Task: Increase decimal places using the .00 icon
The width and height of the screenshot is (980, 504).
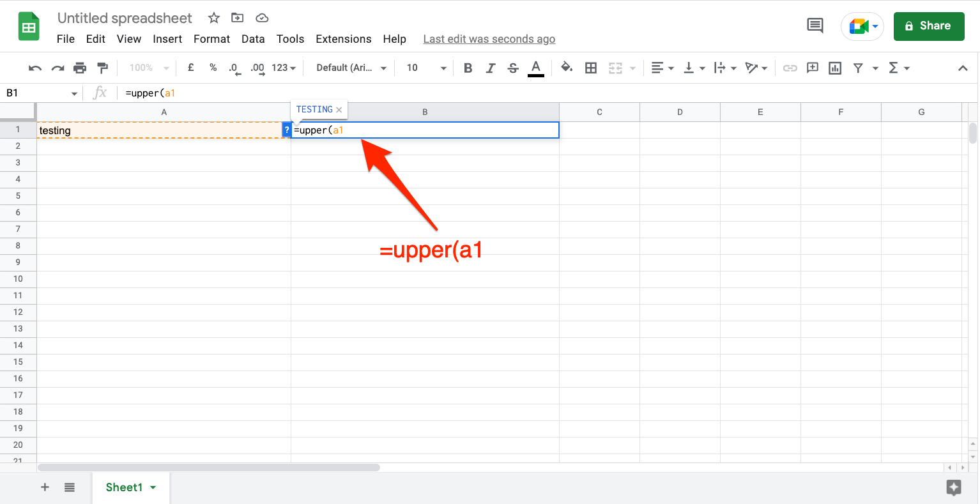Action: click(257, 67)
